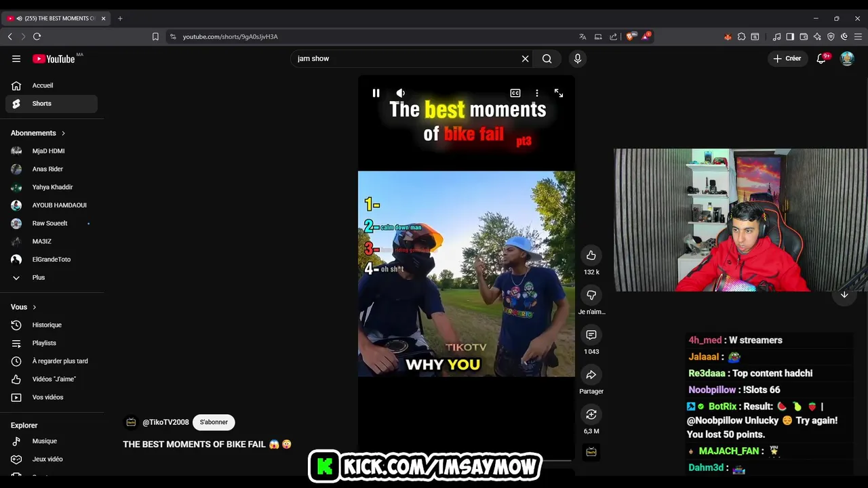Pause the Shorts video
The height and width of the screenshot is (488, 868).
tap(376, 94)
